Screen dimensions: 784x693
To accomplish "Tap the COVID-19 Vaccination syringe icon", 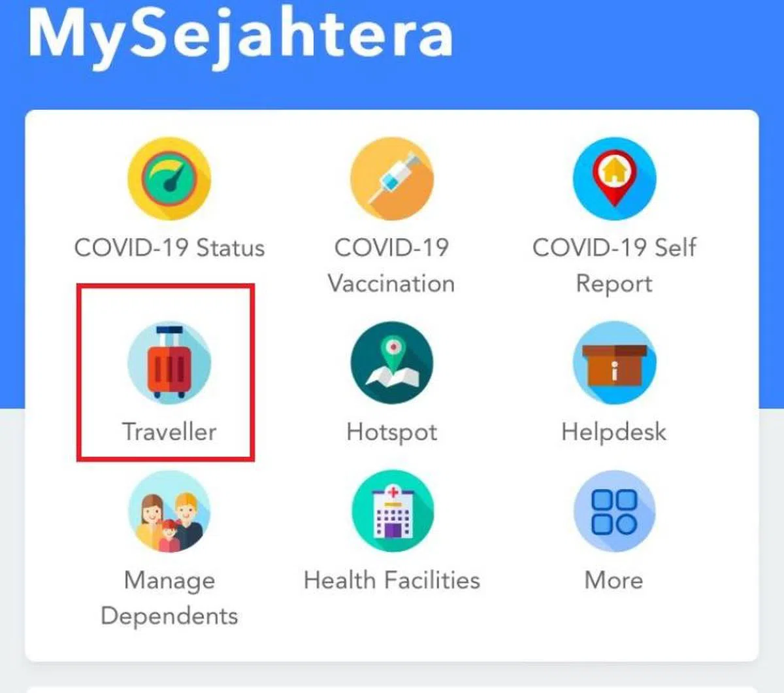I will coord(391,178).
